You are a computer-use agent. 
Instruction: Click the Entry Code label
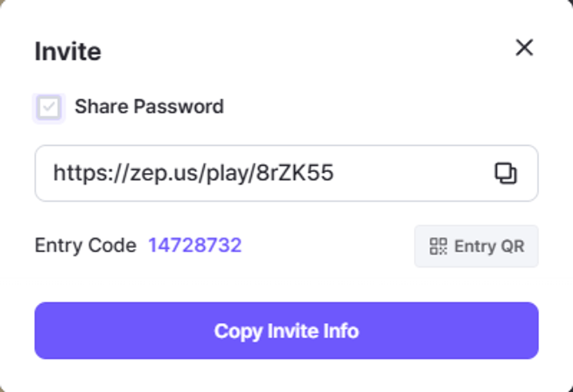[85, 245]
